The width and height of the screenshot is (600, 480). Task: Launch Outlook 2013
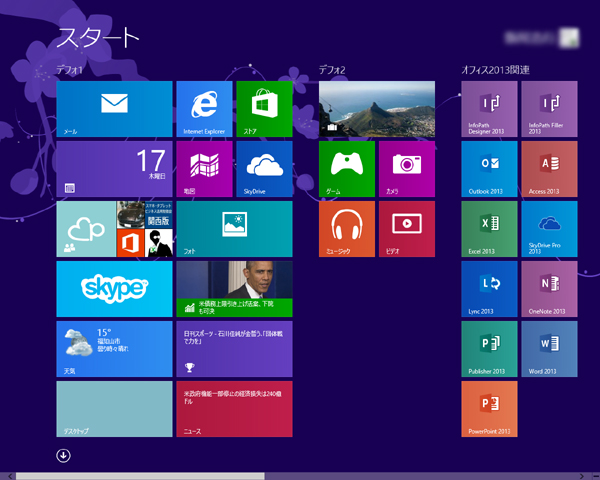(x=489, y=169)
